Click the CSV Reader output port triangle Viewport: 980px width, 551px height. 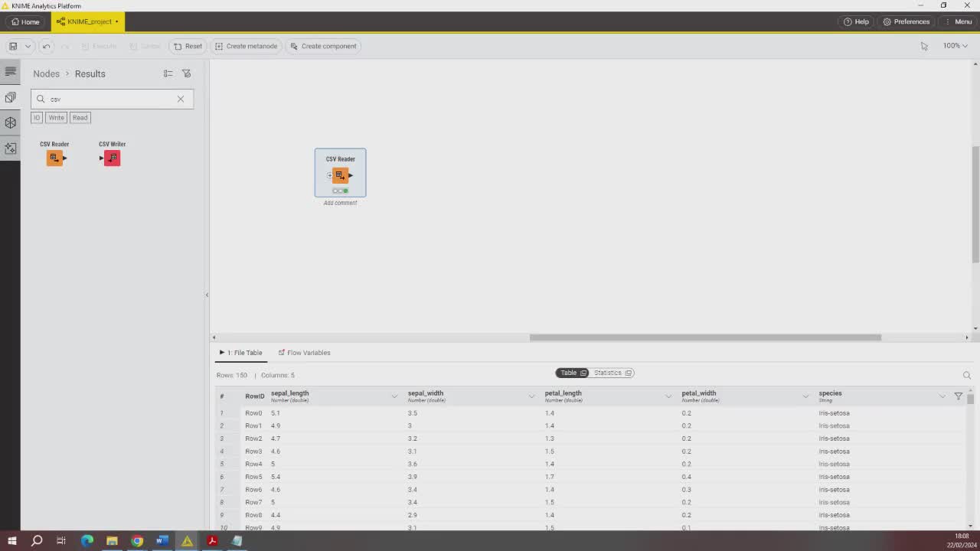(x=351, y=175)
